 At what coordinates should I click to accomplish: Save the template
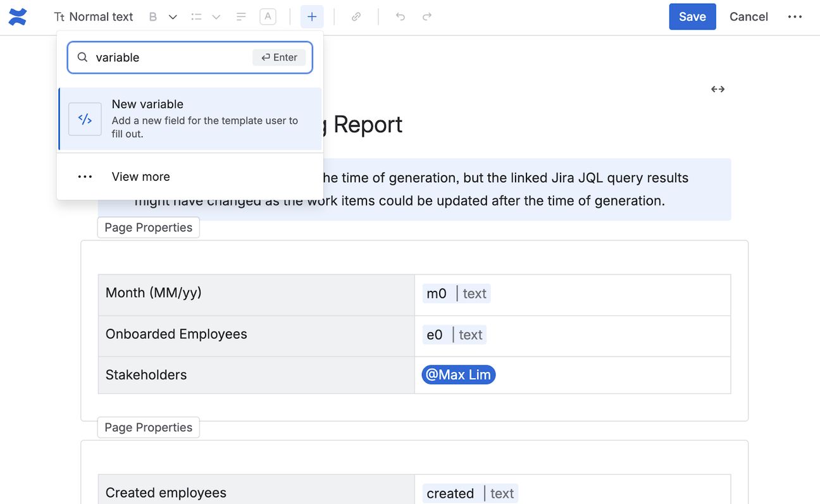click(x=692, y=17)
